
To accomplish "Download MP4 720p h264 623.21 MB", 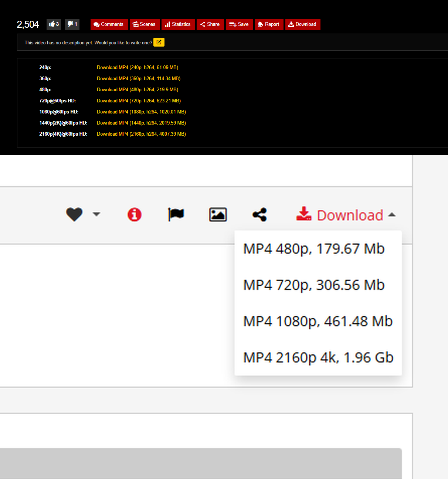I will click(x=139, y=101).
